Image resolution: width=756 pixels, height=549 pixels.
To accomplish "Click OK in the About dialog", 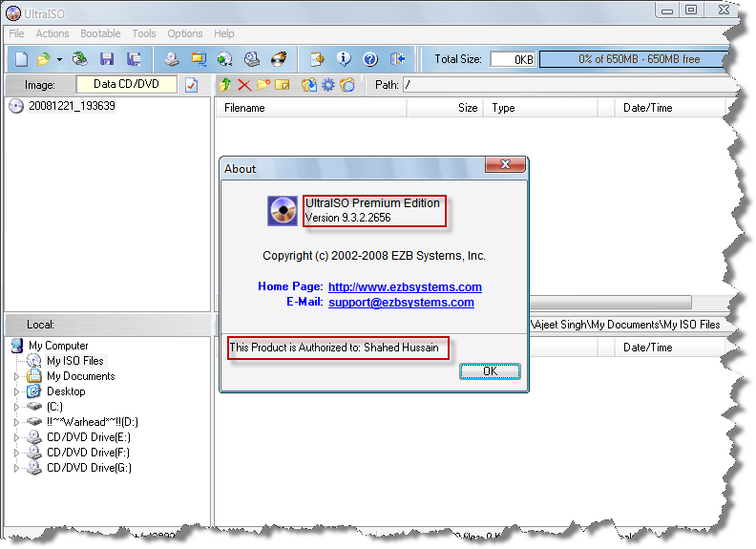I will (x=490, y=371).
